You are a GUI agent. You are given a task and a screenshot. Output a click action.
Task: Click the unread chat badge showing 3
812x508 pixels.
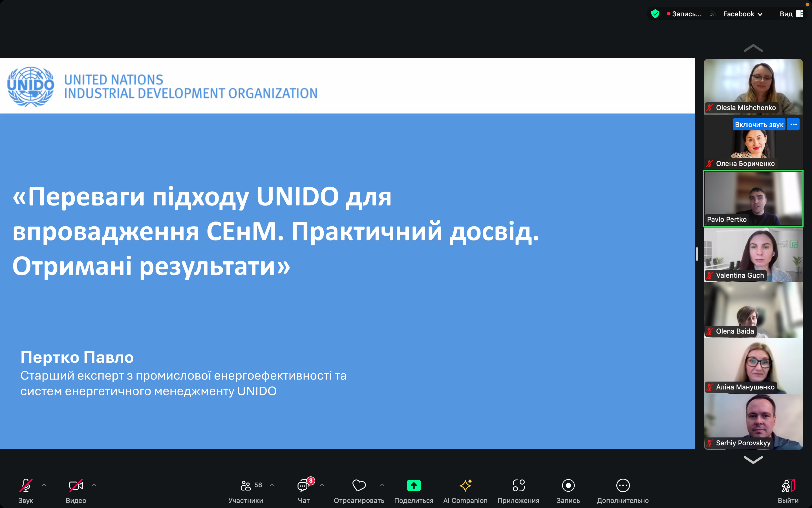(311, 481)
